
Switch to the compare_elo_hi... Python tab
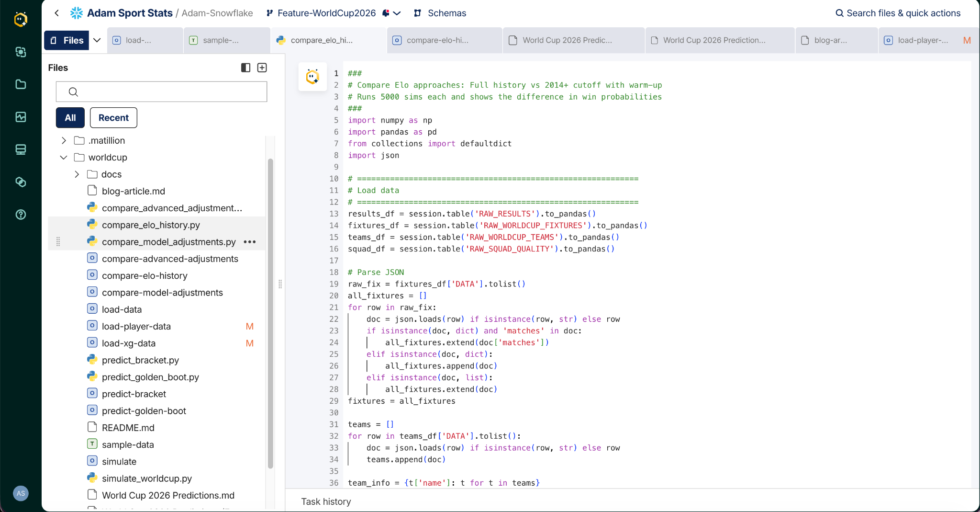tap(329, 40)
